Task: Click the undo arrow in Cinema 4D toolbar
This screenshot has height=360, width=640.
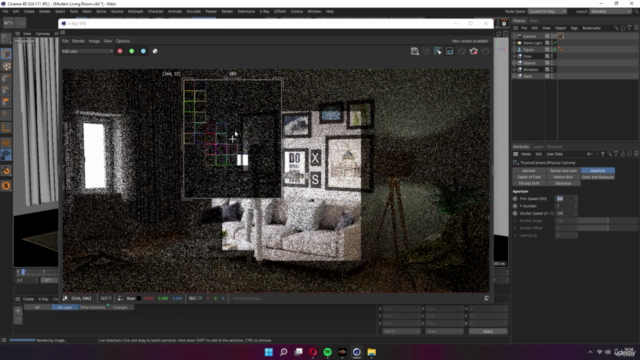Action: (x=8, y=23)
